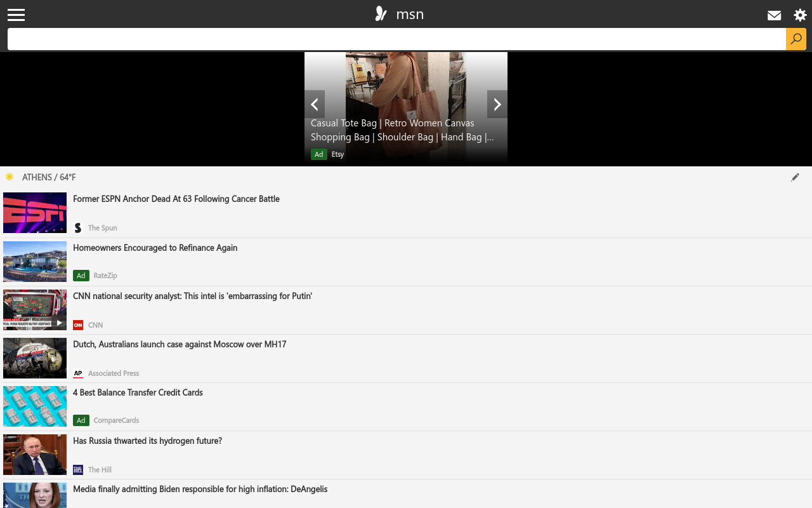Open the MH17 wreckage thumbnail
Viewport: 812px width, 508px height.
click(x=35, y=358)
